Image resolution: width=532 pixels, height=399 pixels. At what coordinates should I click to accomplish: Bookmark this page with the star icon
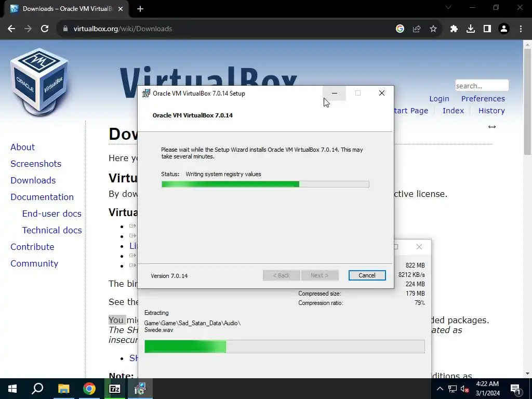tap(433, 29)
